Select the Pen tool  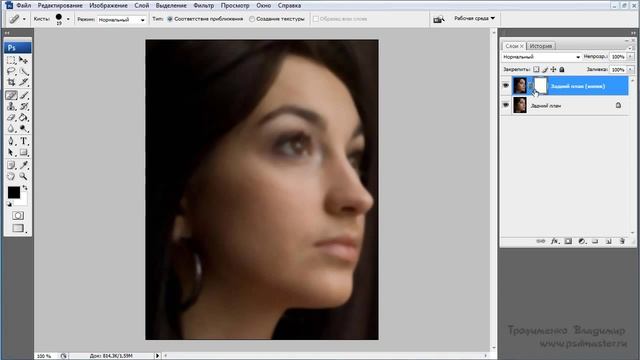[11, 142]
